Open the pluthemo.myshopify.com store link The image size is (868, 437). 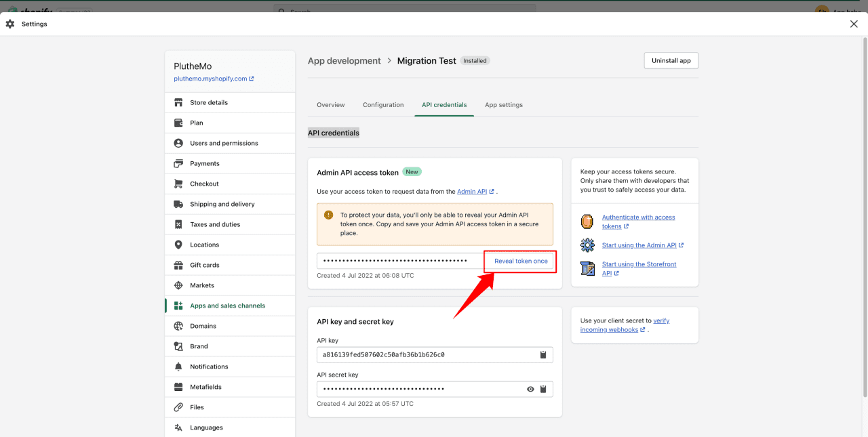[x=214, y=79]
